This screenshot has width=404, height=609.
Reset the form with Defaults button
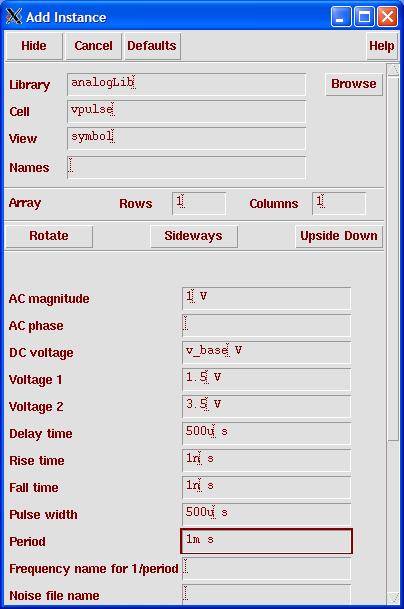pyautogui.click(x=152, y=46)
